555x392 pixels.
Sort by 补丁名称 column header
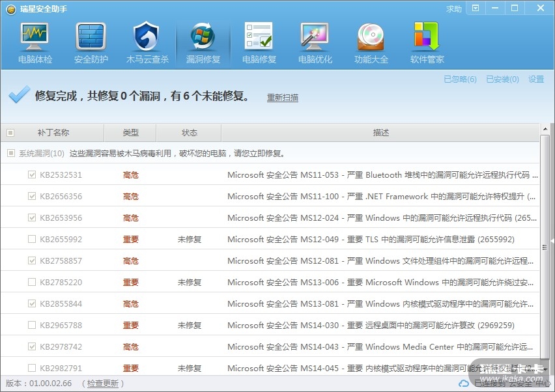53,133
